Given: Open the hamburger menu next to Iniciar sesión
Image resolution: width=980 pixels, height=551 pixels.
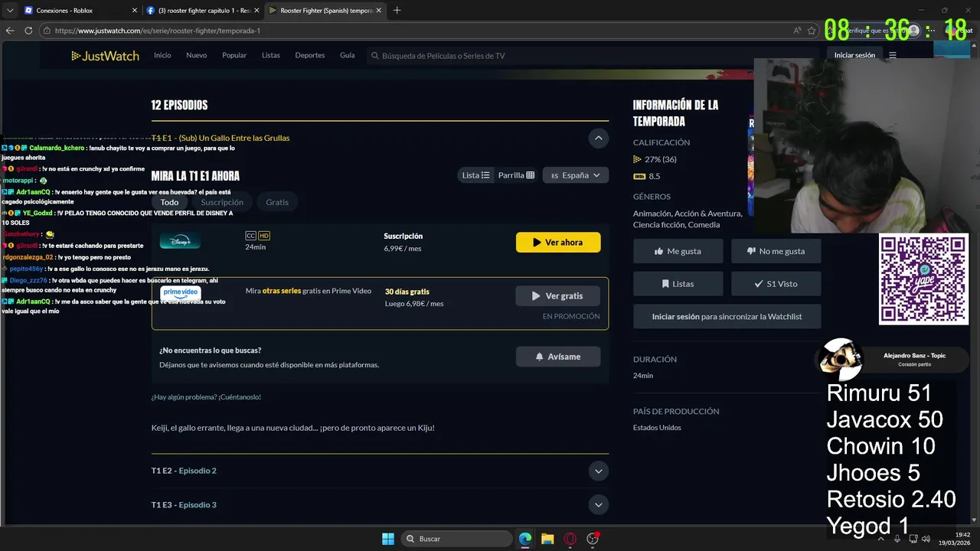Looking at the screenshot, I should (x=892, y=55).
